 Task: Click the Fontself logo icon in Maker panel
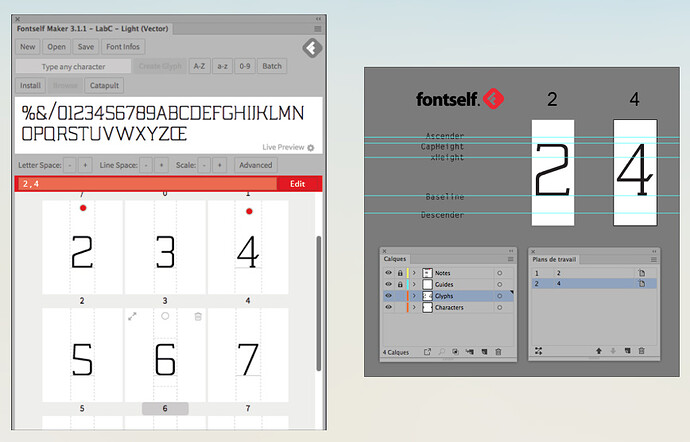click(312, 48)
